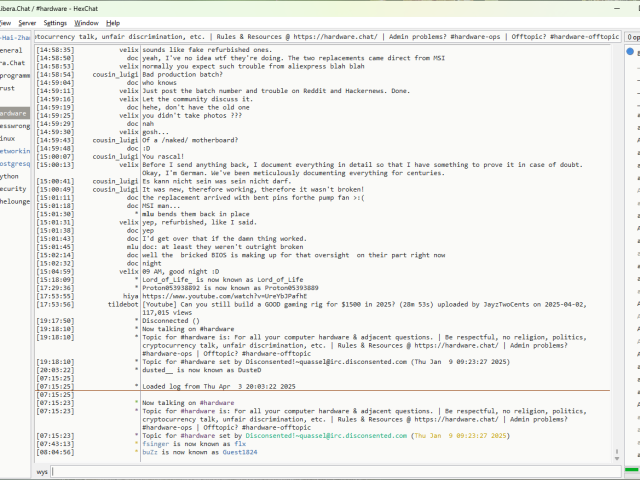
Task: Select the security channel
Action: click(x=14, y=188)
